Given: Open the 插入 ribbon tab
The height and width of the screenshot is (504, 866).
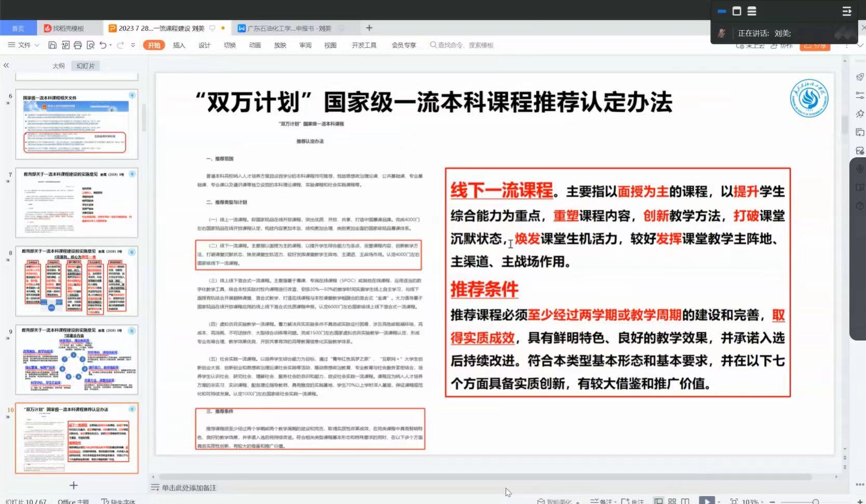Looking at the screenshot, I should 179,45.
